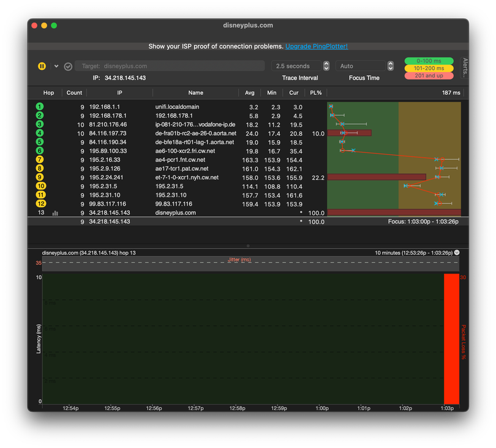Open the Upgrade PingPlotter! link
496x448 pixels.
pos(317,46)
